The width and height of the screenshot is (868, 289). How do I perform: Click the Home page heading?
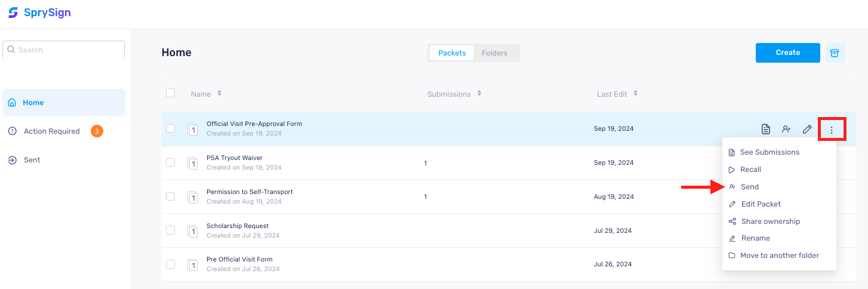[177, 53]
